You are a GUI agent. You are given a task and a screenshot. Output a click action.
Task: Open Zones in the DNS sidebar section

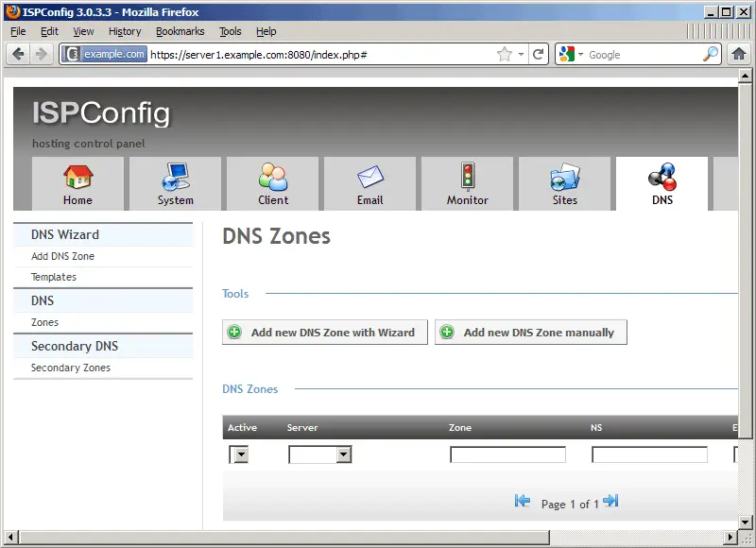pos(44,322)
